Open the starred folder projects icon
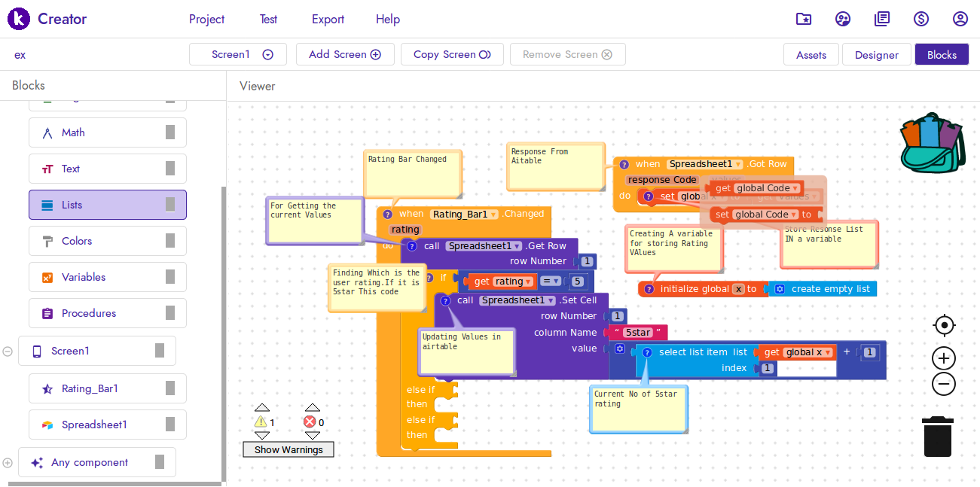 click(x=804, y=20)
